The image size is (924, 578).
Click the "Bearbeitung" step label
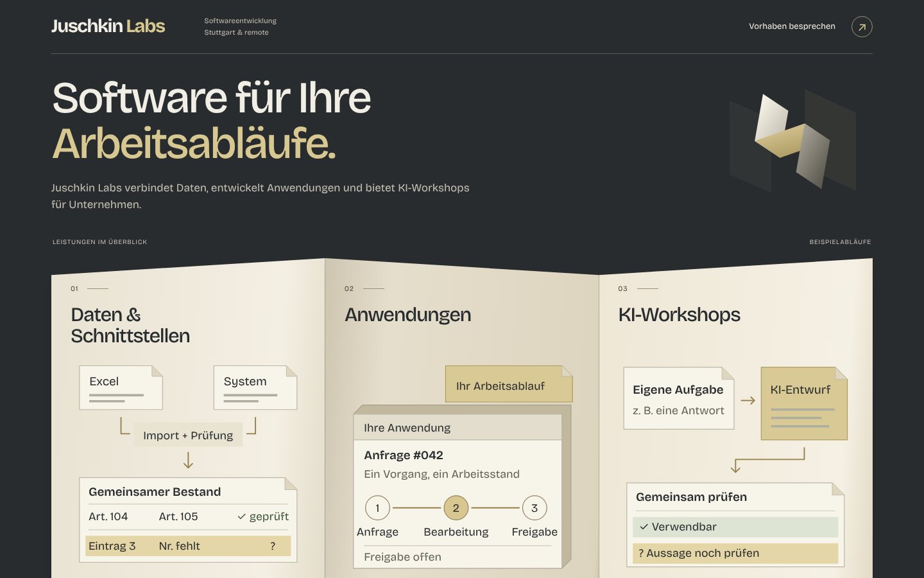point(456,532)
